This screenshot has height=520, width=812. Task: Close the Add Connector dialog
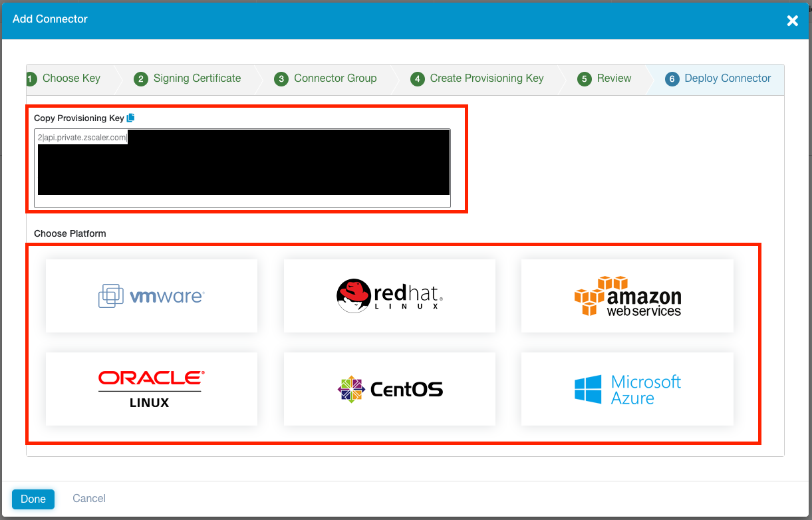[x=792, y=21]
